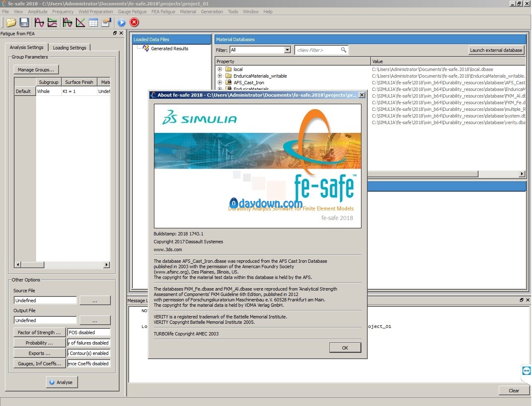This screenshot has width=532, height=406.
Task: Float the Fatigue from FEA panel
Action: click(115, 33)
